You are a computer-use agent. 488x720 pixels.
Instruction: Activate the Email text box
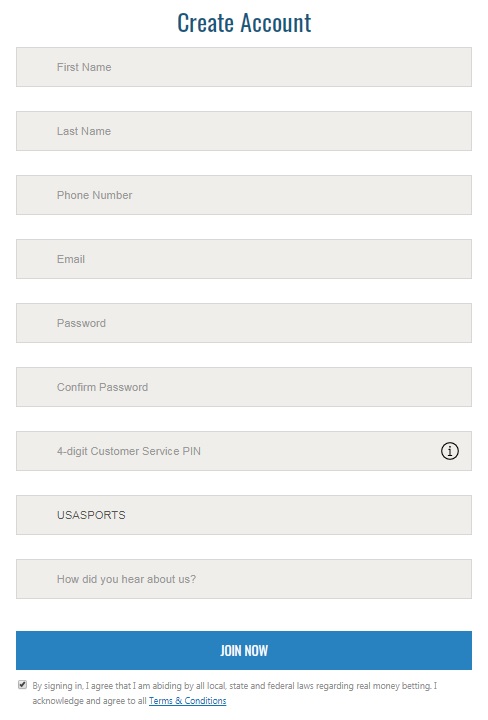point(244,259)
